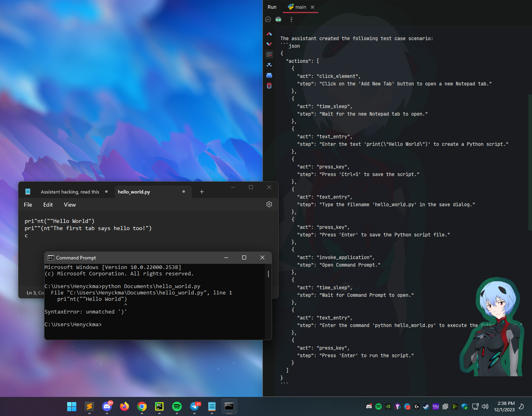The height and width of the screenshot is (416, 532).
Task: Rerun the main script in PyCharm
Action: click(x=268, y=19)
